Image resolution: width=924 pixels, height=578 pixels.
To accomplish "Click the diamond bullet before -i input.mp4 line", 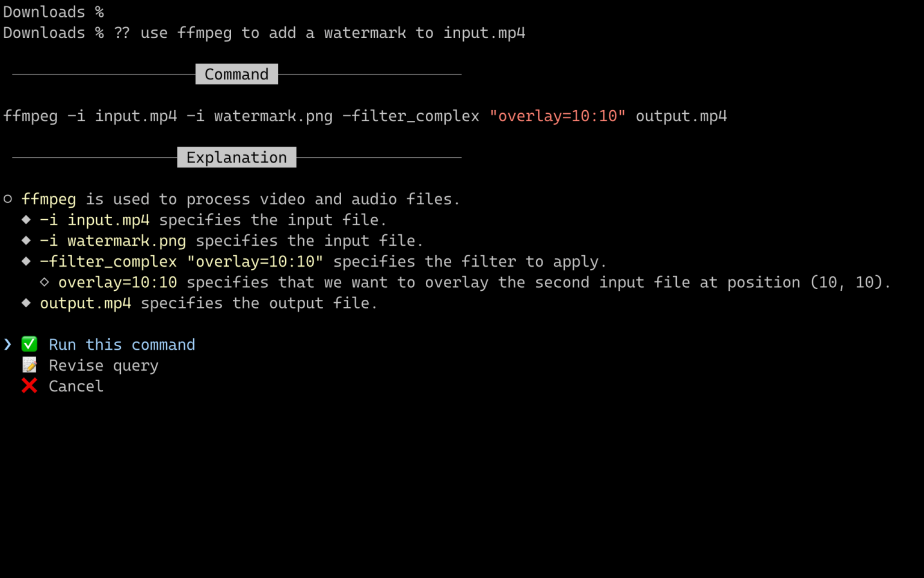I will click(26, 219).
